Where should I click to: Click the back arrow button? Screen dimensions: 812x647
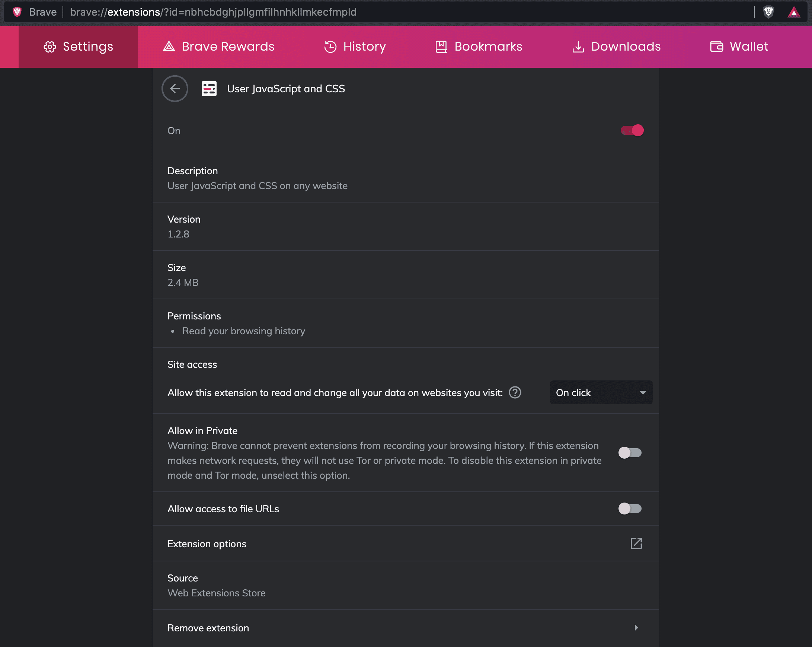175,89
